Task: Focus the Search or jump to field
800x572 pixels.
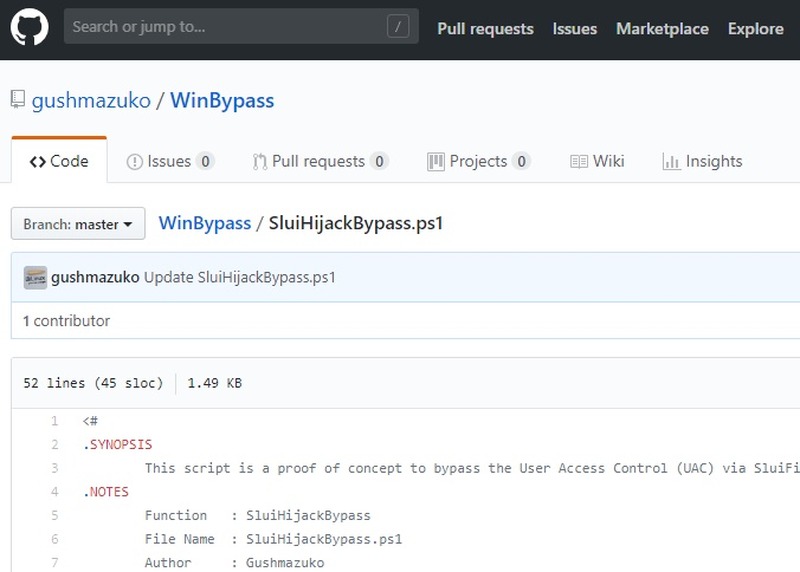Action: point(225,28)
